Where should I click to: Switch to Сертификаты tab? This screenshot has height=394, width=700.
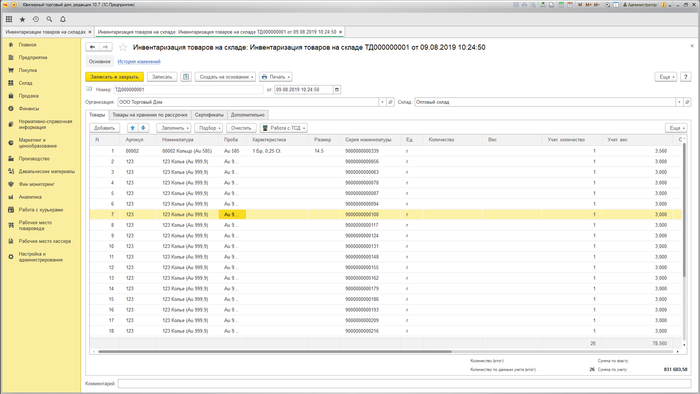pos(209,115)
